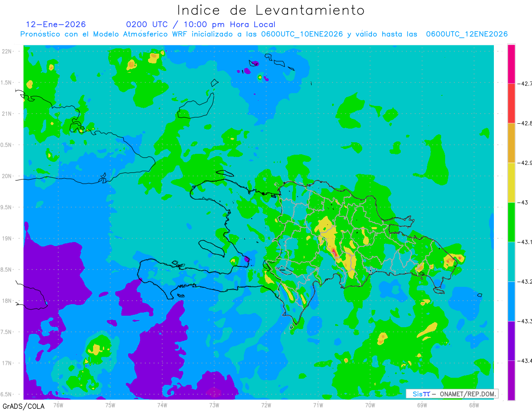Pick the magenta swatch atop the colorbar
The image size is (532, 411).
click(x=511, y=63)
